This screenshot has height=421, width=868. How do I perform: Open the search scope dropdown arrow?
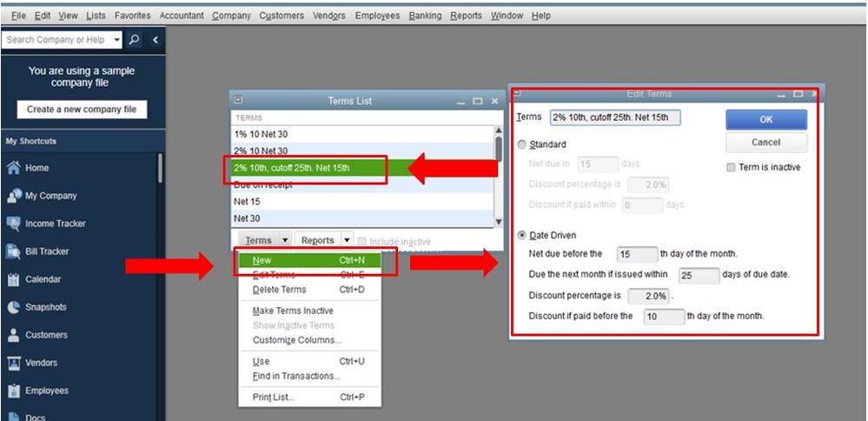tap(116, 40)
